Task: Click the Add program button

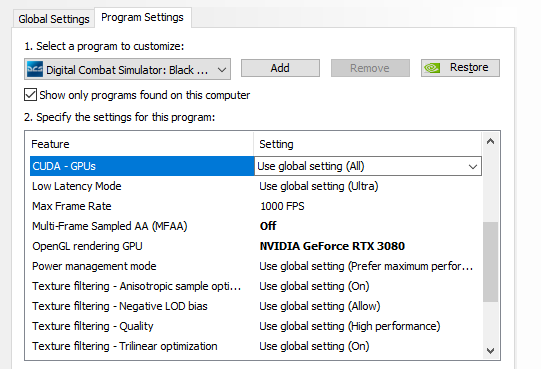Action: pyautogui.click(x=280, y=68)
